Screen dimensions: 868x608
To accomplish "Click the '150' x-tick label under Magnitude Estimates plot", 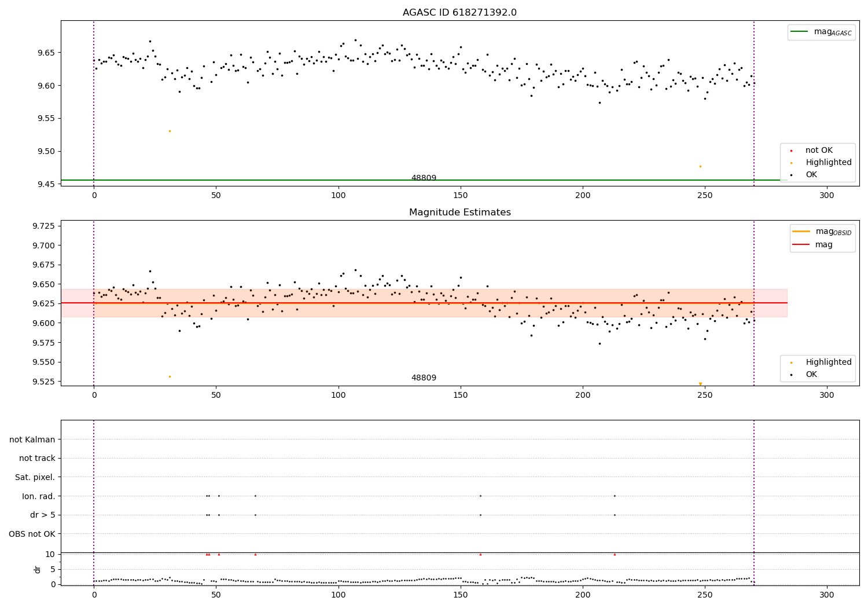I will (x=461, y=395).
